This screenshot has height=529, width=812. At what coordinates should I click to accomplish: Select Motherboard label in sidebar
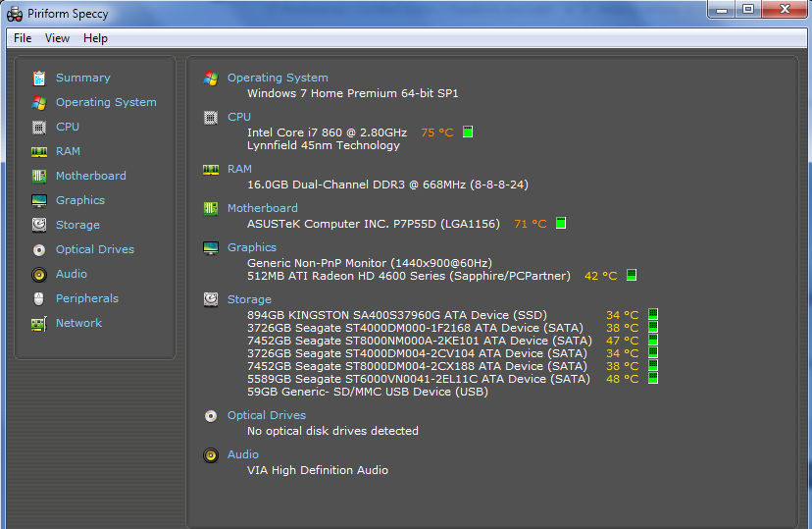click(90, 176)
